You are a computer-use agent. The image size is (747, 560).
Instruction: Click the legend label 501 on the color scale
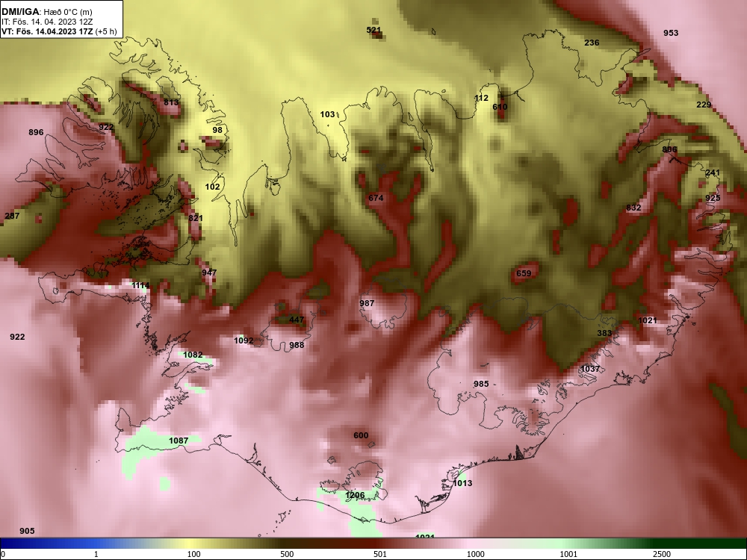coord(379,554)
